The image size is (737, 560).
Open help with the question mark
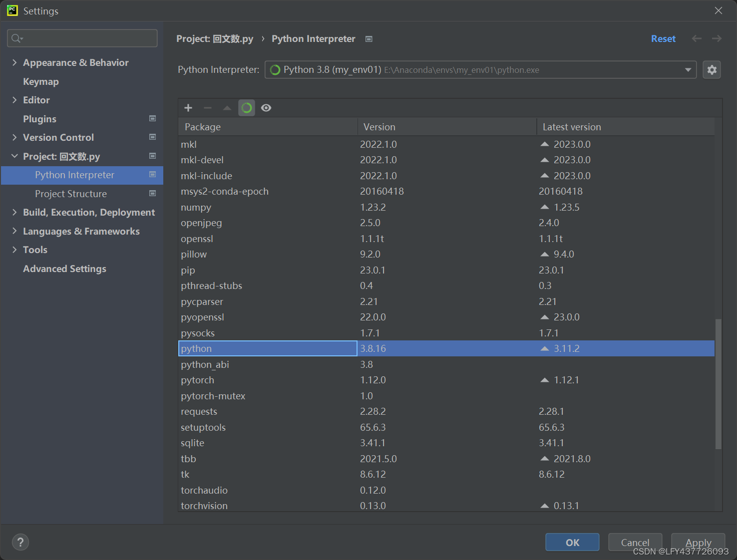(x=20, y=542)
